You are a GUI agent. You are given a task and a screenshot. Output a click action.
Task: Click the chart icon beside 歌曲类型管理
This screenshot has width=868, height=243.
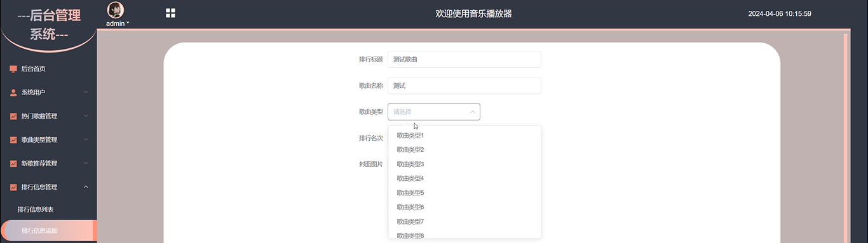click(13, 140)
